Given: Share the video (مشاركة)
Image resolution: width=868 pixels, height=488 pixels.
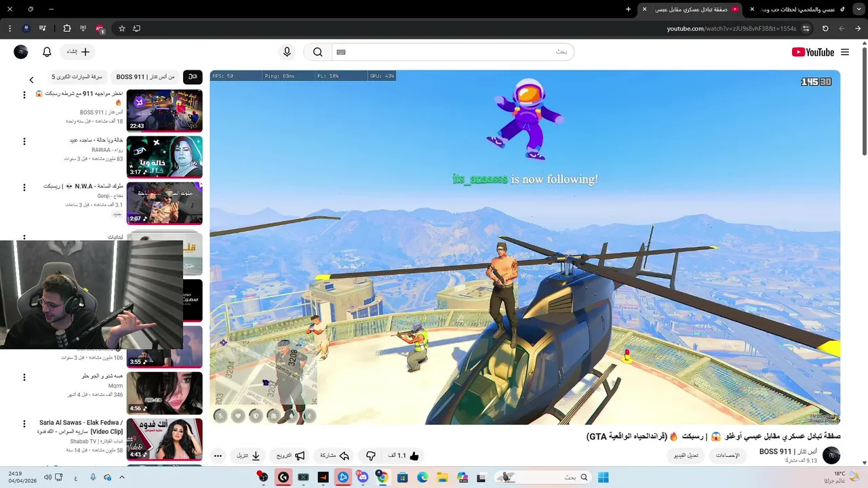Looking at the screenshot, I should coord(334,456).
